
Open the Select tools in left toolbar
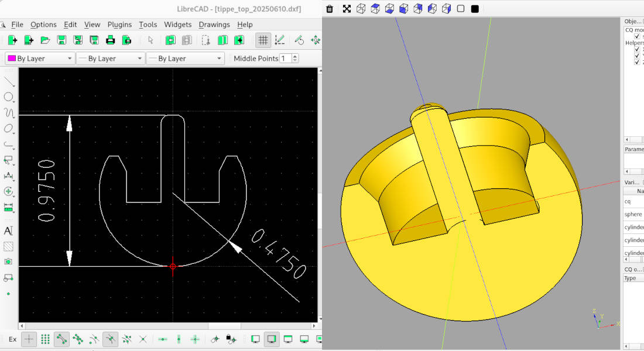9,160
